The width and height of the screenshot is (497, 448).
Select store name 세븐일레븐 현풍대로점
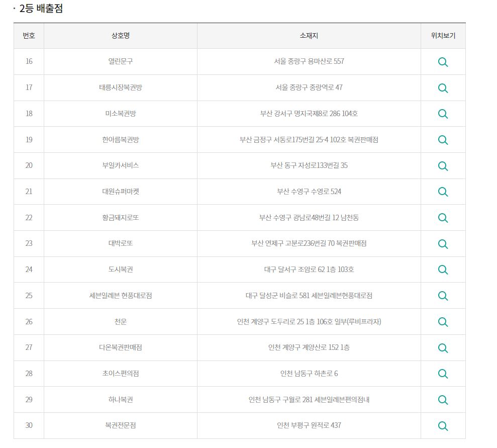(121, 296)
